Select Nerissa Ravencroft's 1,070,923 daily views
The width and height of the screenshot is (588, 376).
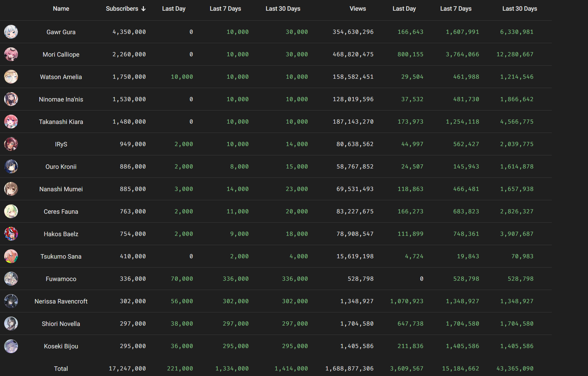pyautogui.click(x=407, y=301)
